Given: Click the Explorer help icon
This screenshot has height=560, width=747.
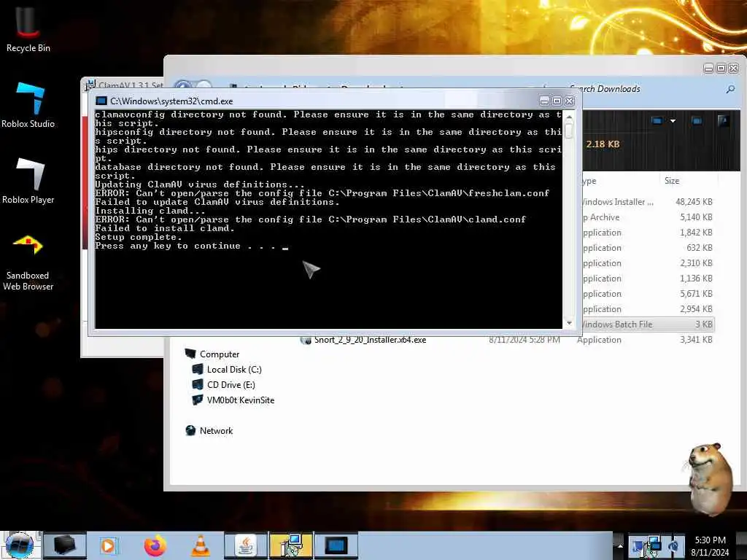Looking at the screenshot, I should point(723,121).
